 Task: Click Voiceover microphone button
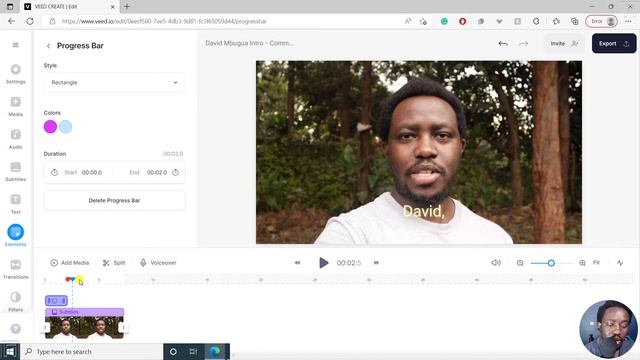coord(158,263)
